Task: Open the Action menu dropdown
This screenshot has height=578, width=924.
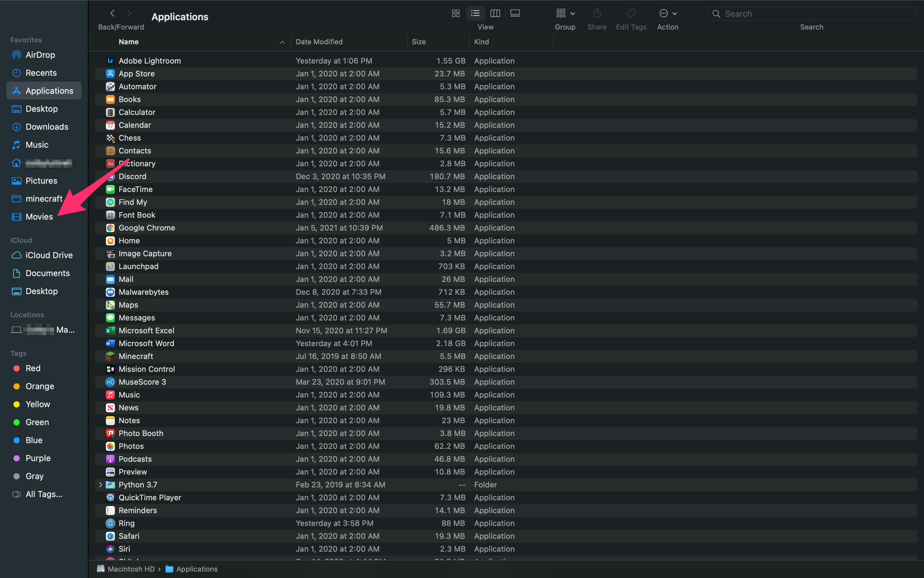Action: tap(668, 13)
